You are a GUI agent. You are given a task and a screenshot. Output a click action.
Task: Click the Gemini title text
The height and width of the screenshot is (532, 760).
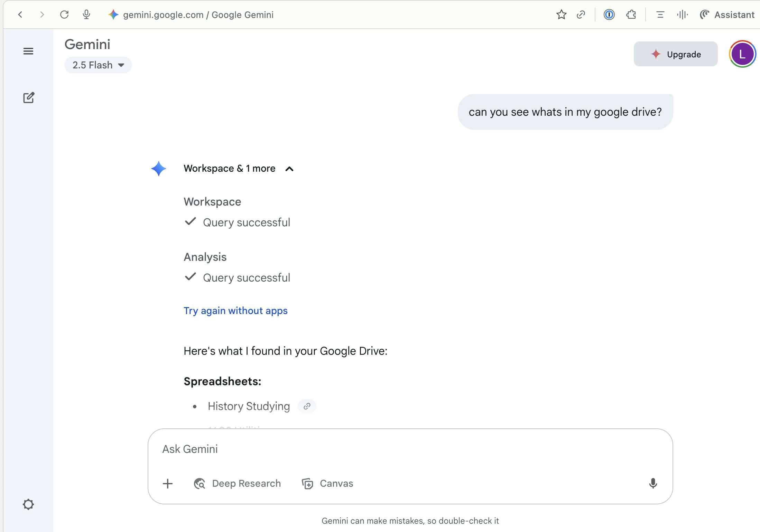pyautogui.click(x=87, y=44)
